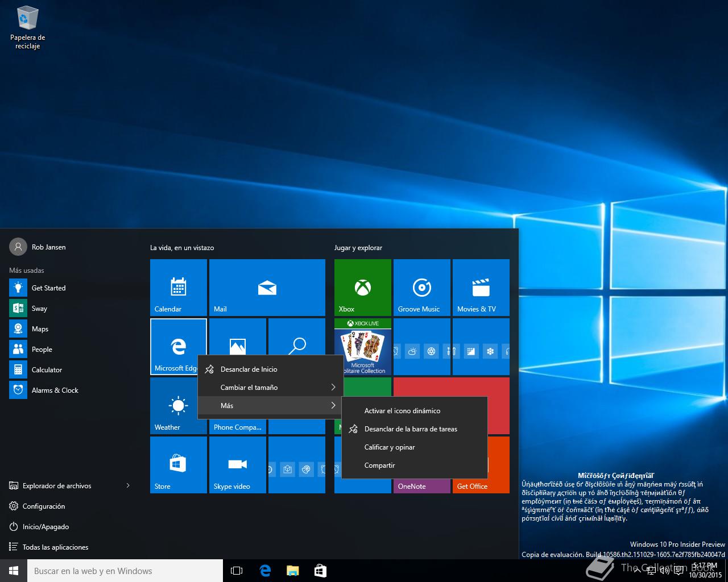
Task: Open Groove Music tile
Action: point(421,287)
